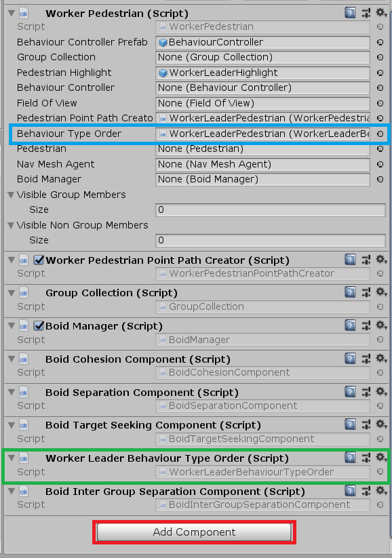
Task: Open help for Worker Leader Behaviour Type Order
Action: [350, 458]
